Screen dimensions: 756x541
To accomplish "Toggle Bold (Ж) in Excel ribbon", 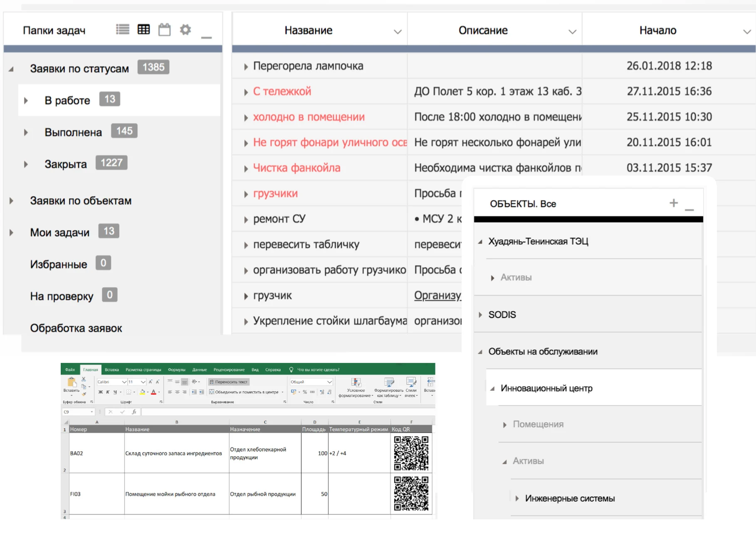I will click(x=101, y=392).
